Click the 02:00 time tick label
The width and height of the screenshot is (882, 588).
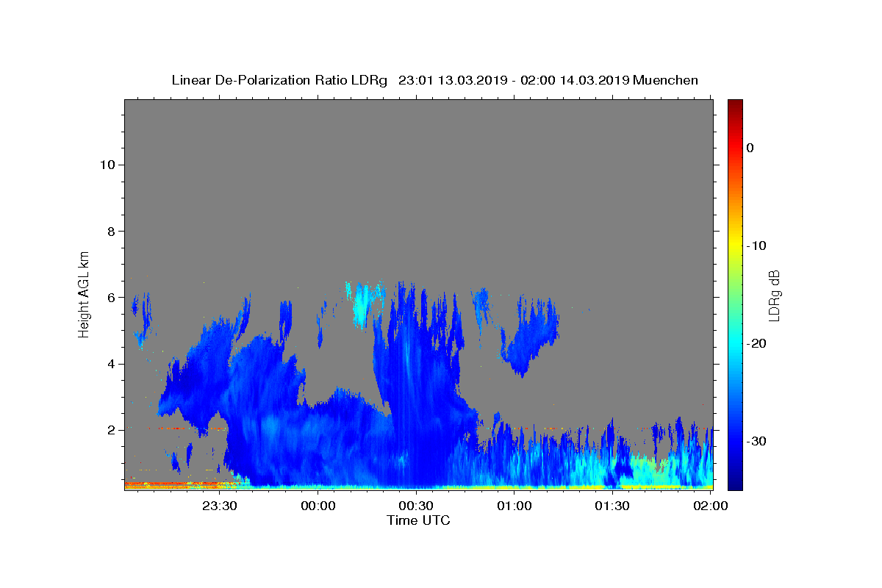(711, 506)
